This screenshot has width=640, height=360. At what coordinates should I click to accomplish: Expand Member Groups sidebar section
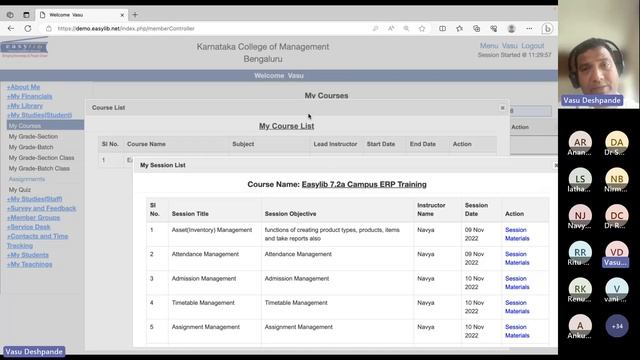pos(33,218)
